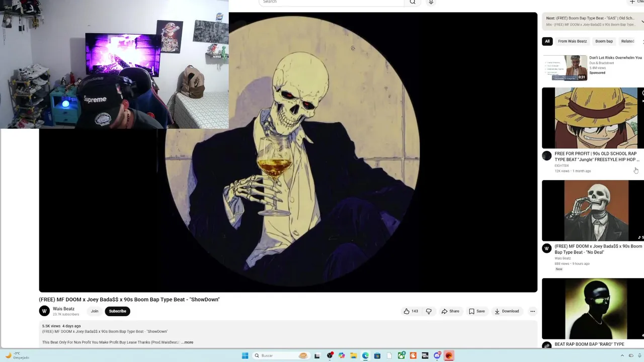Expand the system tray hidden icons chevron

[622, 355]
